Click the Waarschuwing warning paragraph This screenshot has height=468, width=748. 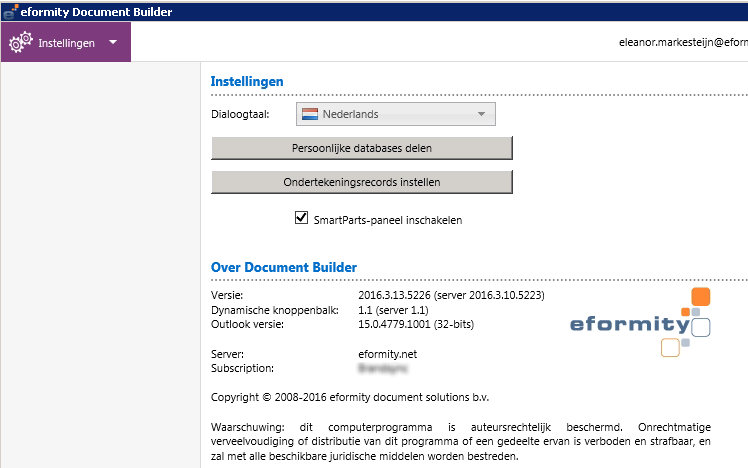coord(461,441)
